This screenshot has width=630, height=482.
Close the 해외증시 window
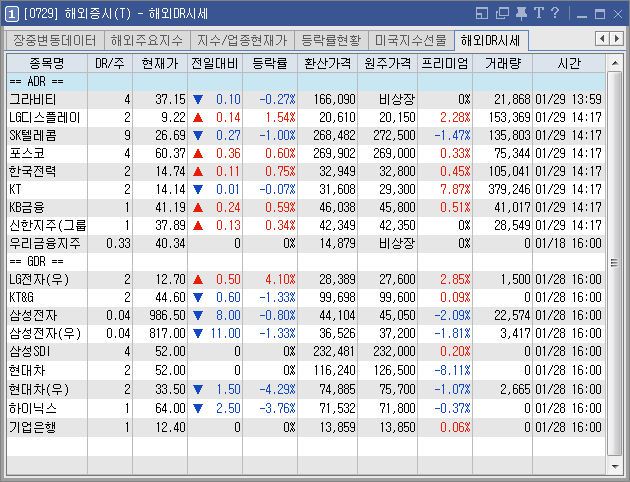[x=618, y=14]
